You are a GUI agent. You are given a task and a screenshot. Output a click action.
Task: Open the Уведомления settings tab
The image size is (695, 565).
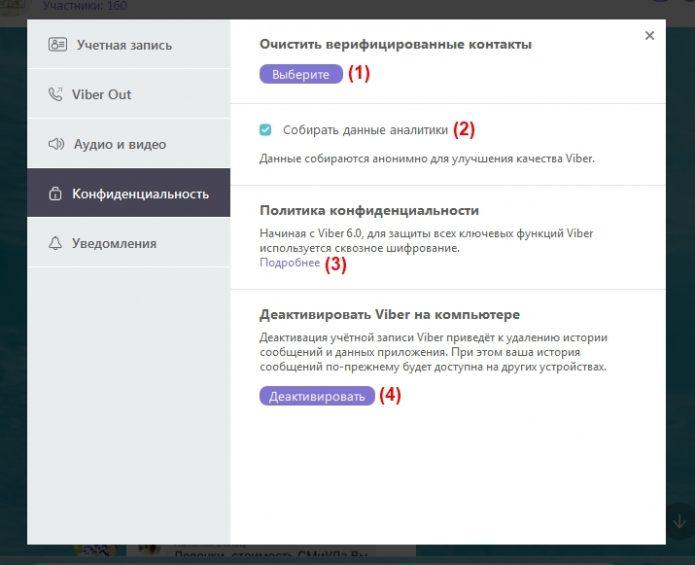[113, 243]
